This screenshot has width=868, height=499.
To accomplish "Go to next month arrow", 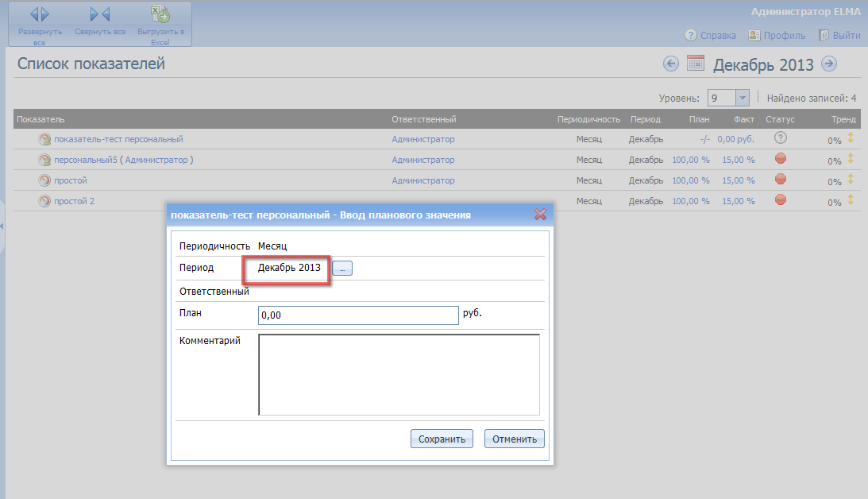I will coord(828,64).
